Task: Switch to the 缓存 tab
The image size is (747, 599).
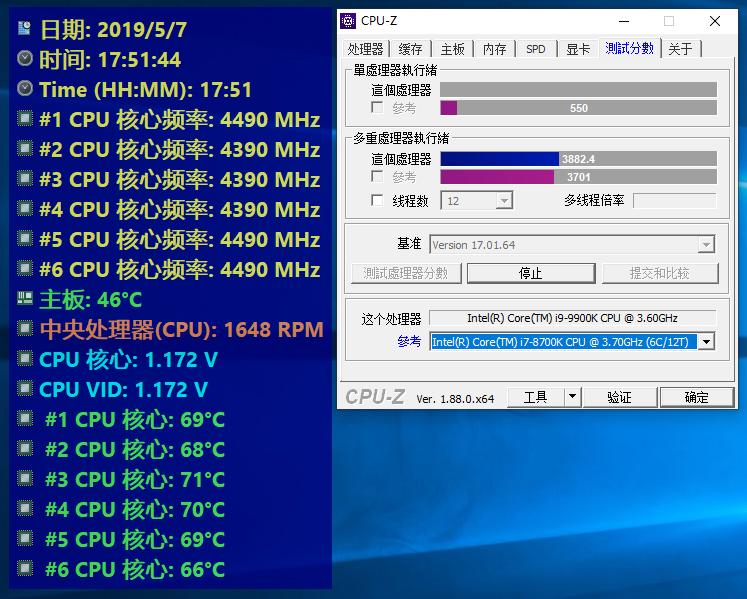Action: coord(410,49)
